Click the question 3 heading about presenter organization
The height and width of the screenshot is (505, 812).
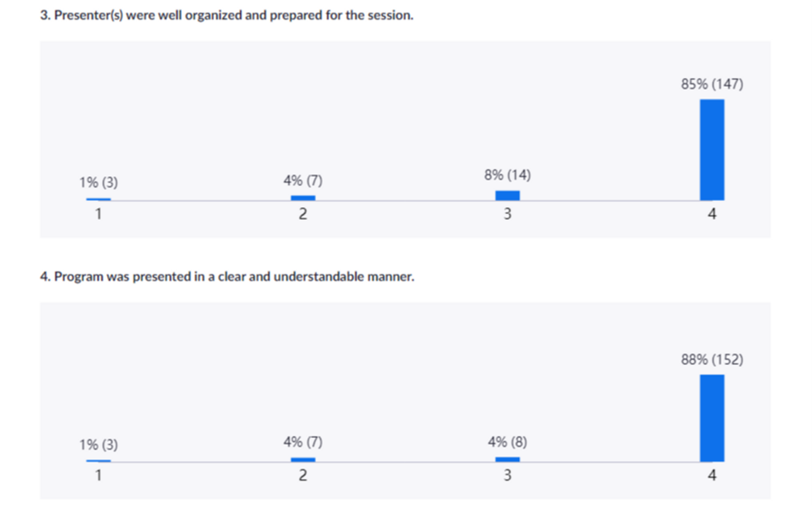tap(227, 16)
